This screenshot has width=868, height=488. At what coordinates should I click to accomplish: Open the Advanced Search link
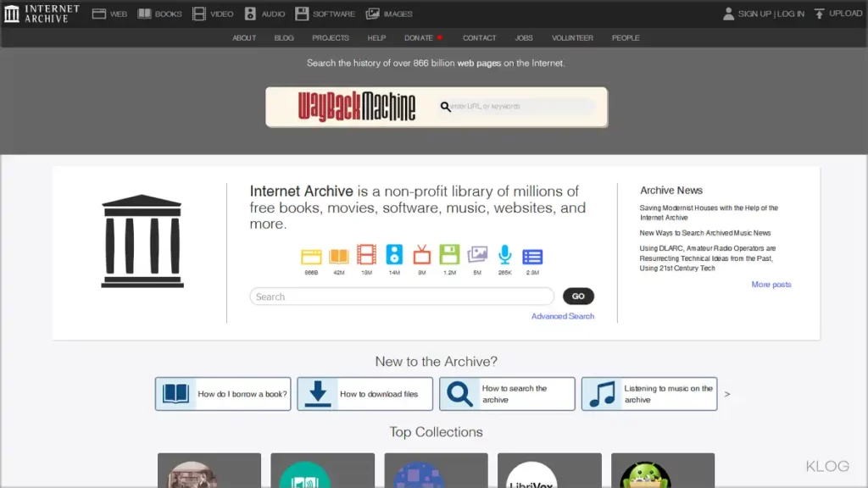(x=563, y=317)
